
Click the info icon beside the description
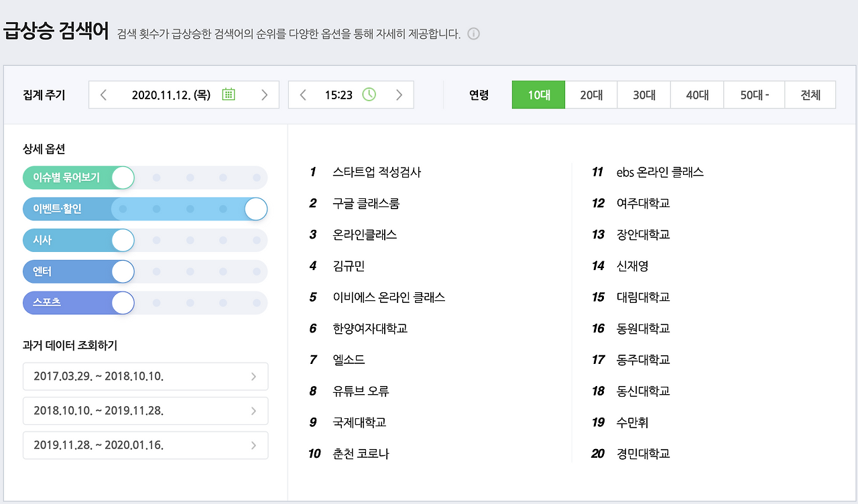tap(473, 34)
